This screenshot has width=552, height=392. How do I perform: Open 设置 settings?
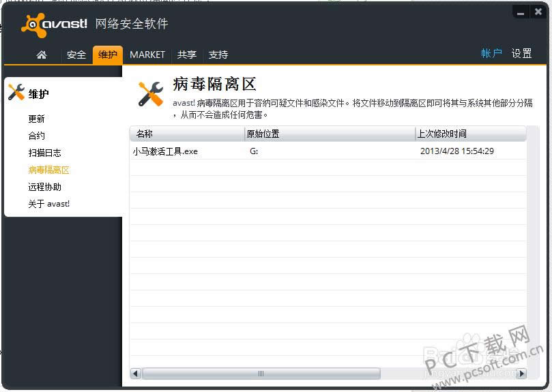click(521, 53)
